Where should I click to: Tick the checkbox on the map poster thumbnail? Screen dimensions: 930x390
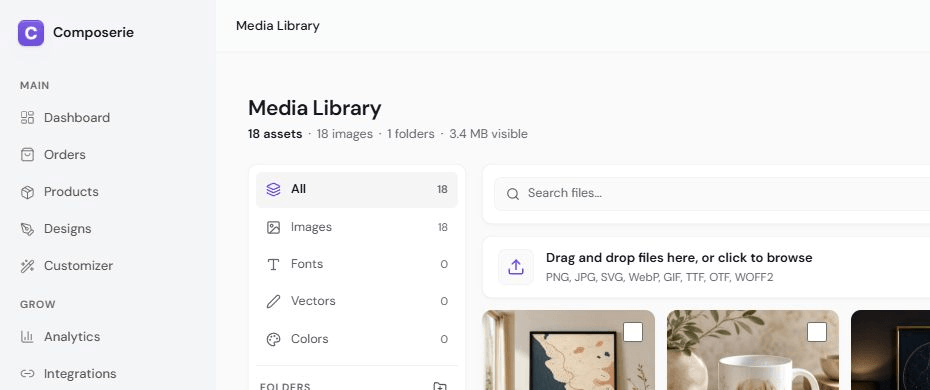(x=633, y=332)
